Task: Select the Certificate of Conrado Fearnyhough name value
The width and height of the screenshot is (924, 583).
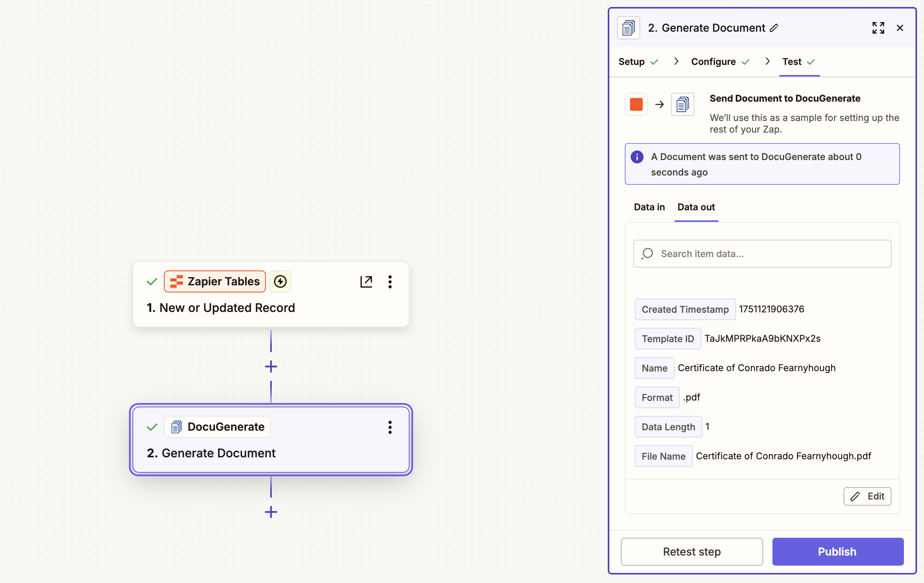Action: coord(757,368)
